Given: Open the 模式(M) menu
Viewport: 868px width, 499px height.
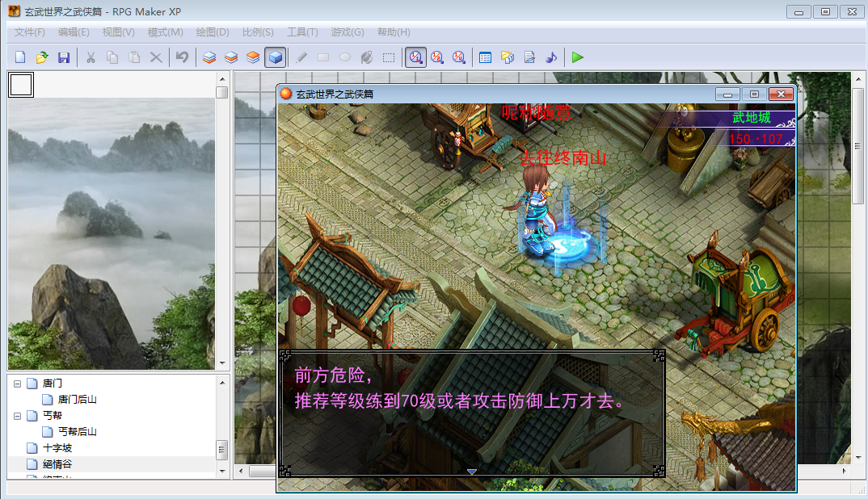Looking at the screenshot, I should click(x=165, y=32).
